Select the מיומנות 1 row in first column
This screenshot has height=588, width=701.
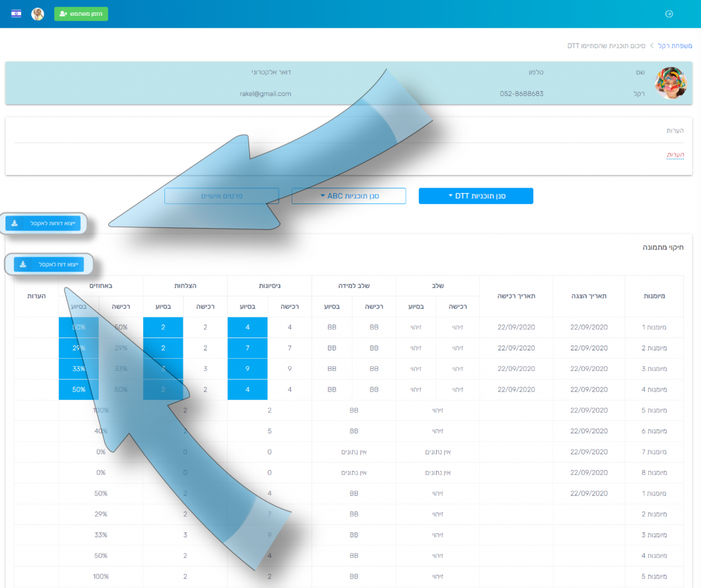(654, 327)
